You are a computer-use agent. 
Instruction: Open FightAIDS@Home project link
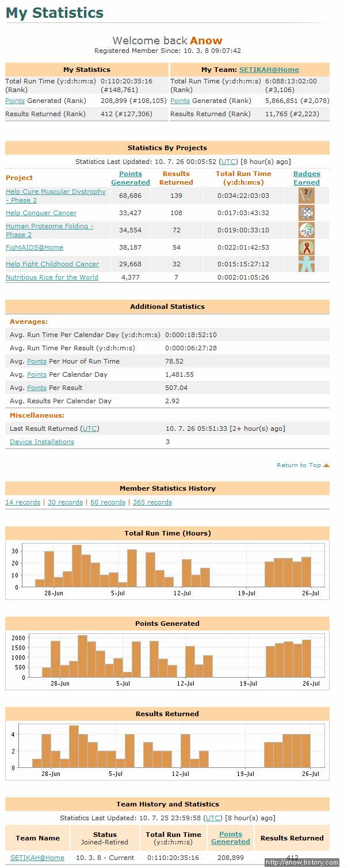point(35,247)
